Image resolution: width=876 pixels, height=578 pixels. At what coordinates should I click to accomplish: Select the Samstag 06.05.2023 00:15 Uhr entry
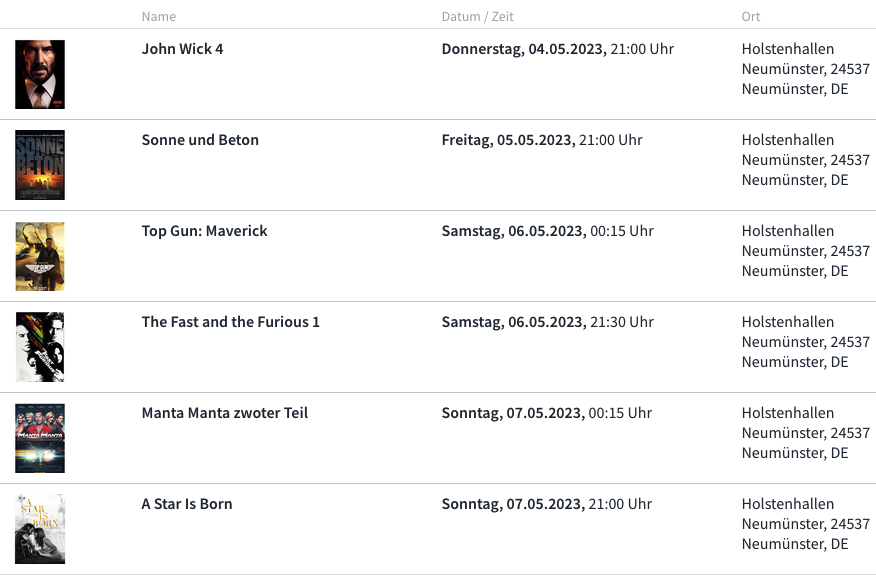click(x=548, y=231)
